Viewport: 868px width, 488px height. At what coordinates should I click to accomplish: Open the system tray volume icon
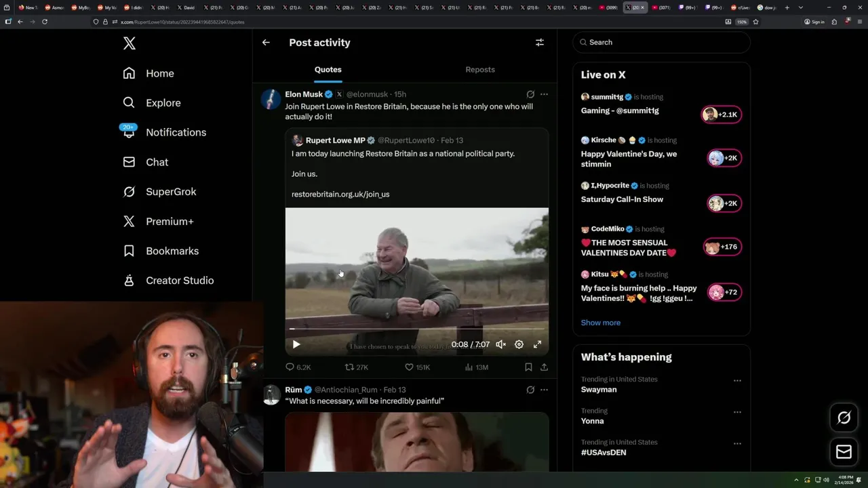pos(826,480)
